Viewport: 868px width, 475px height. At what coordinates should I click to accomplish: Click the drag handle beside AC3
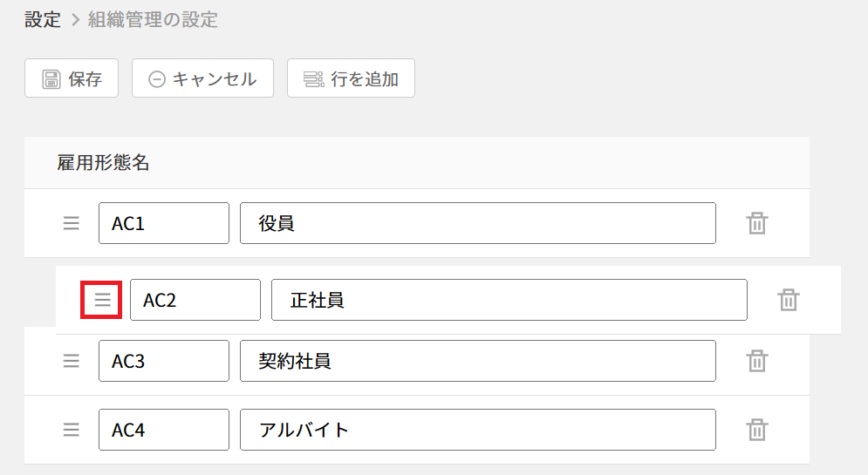coord(71,361)
